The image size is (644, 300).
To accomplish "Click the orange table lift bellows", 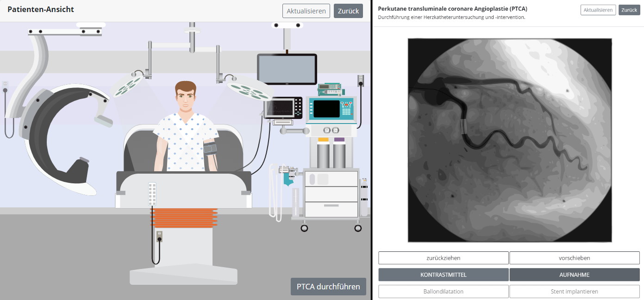I will tap(184, 218).
